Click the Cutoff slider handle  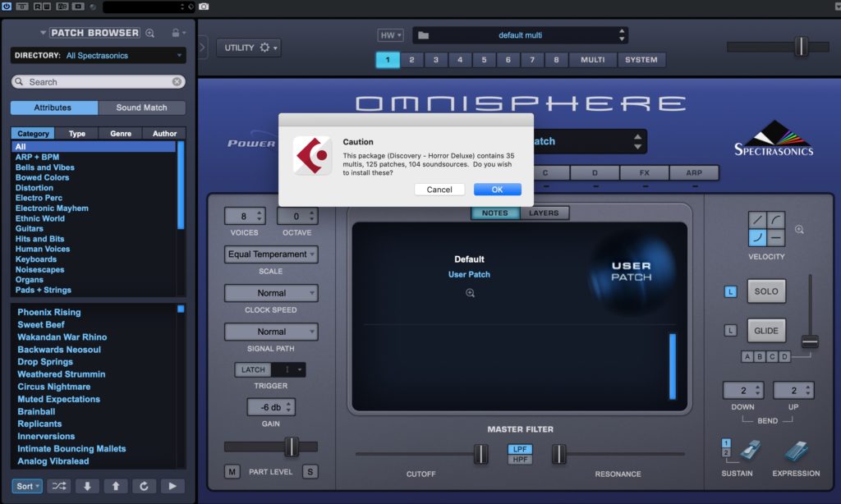[x=481, y=454]
